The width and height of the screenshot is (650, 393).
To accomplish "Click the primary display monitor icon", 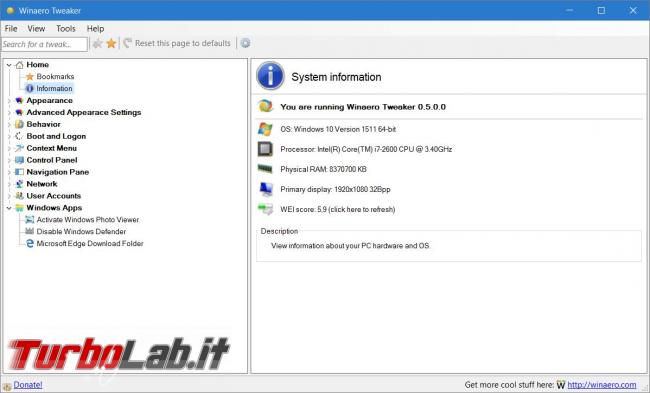I will click(x=266, y=189).
